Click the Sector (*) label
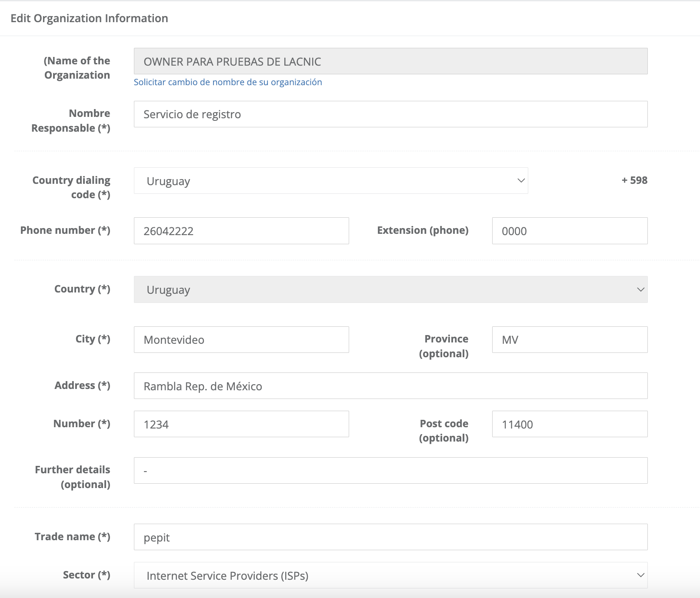Image resolution: width=700 pixels, height=598 pixels. pos(87,575)
